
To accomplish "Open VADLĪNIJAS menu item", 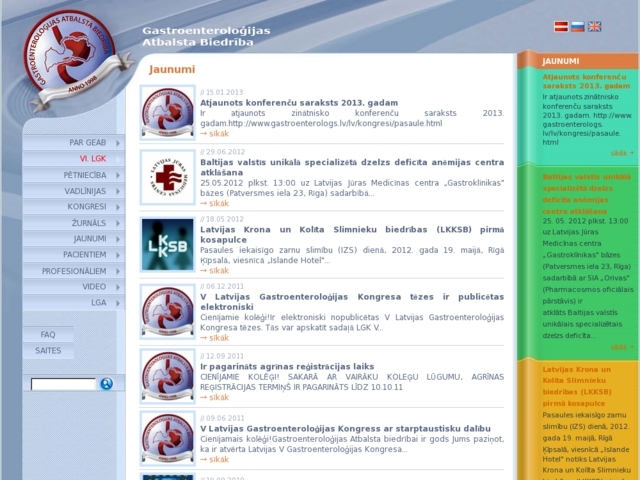I will [74, 191].
